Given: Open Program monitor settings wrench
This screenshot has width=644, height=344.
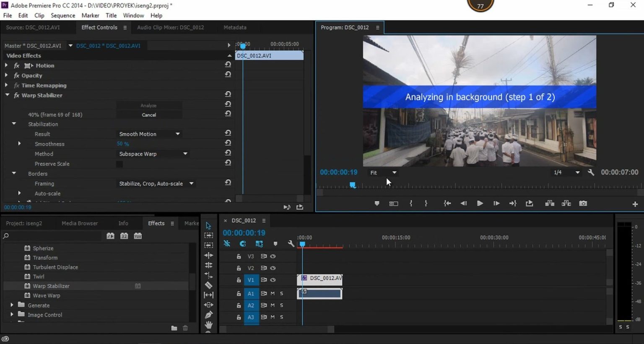Looking at the screenshot, I should click(x=591, y=172).
